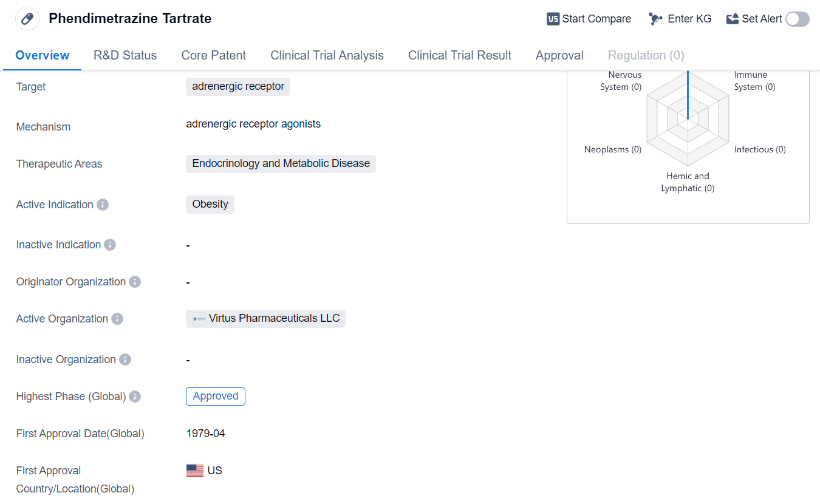Open the Approval tab
The width and height of the screenshot is (820, 504).
click(x=559, y=55)
